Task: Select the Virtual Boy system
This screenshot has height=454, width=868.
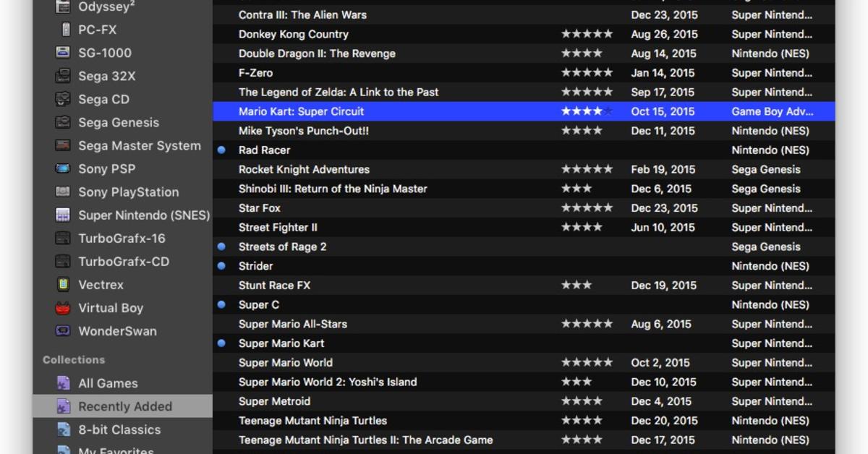Action: [x=111, y=307]
